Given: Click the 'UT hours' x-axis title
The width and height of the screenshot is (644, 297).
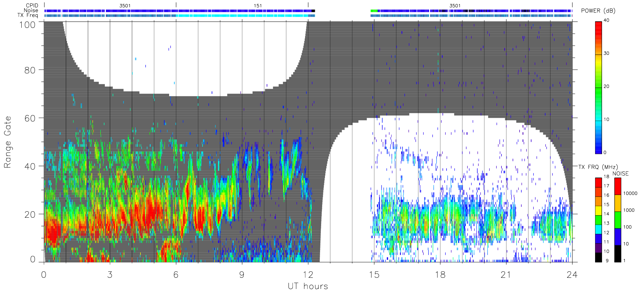Looking at the screenshot, I should [x=308, y=286].
